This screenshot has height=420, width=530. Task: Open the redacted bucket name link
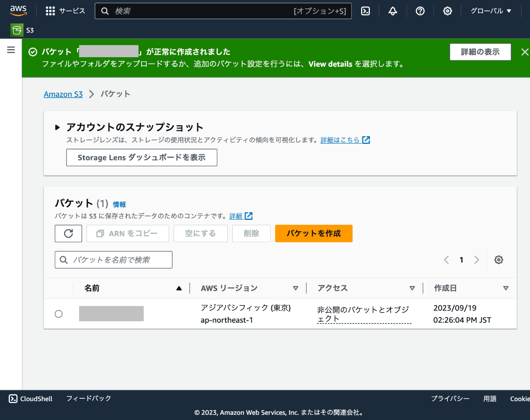[111, 314]
